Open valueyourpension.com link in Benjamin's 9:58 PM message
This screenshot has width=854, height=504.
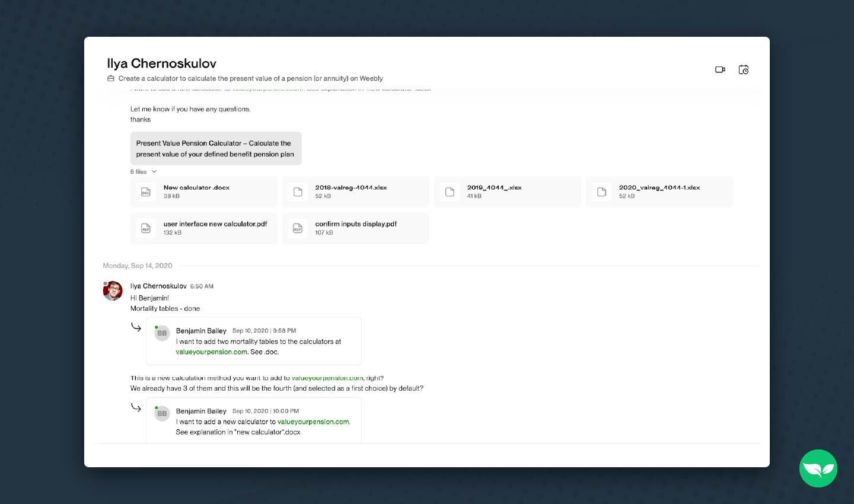pos(211,352)
